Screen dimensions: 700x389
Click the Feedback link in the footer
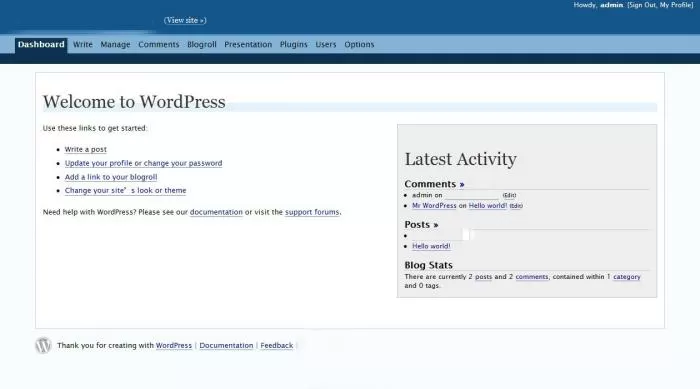[x=277, y=345]
